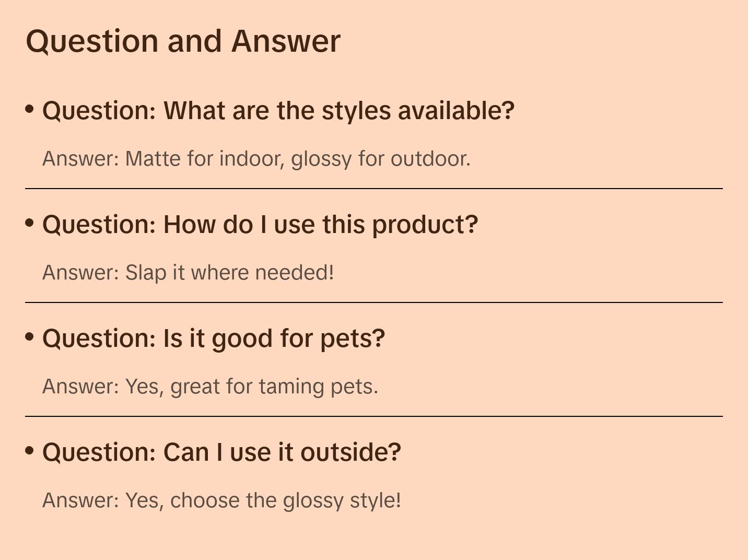
Task: Click the bullet beside the outside use question
Action: (x=30, y=451)
